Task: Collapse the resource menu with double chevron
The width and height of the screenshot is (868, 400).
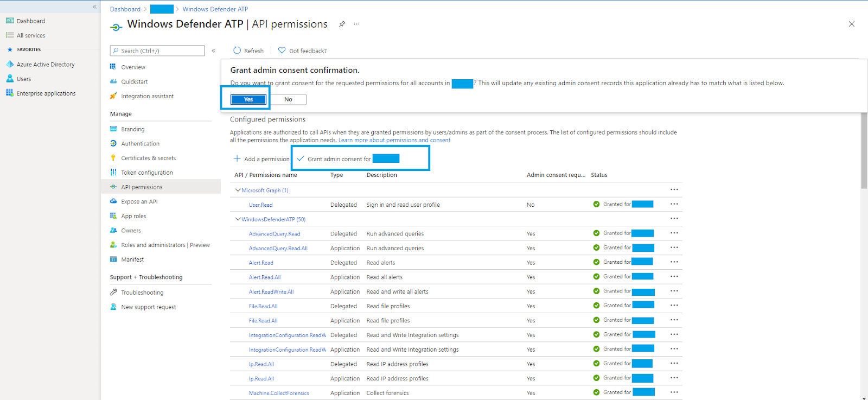Action: (x=214, y=50)
